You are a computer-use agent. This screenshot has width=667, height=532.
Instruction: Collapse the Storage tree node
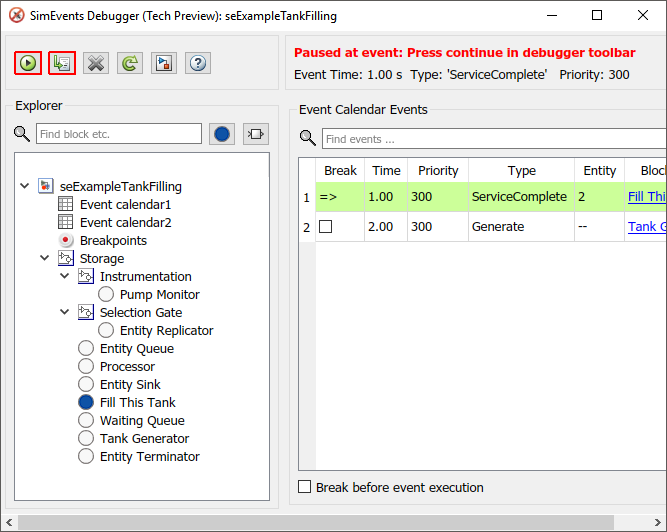(45, 258)
